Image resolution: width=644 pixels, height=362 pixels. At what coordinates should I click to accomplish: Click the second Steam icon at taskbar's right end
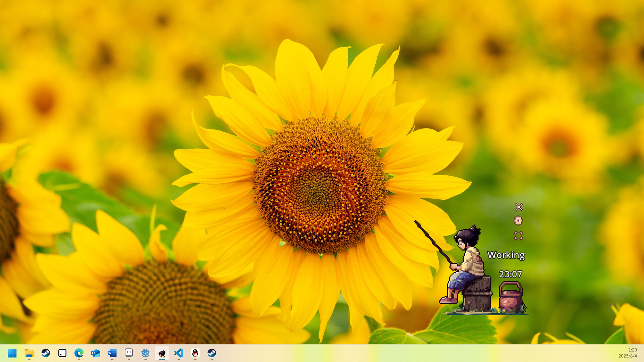coord(211,353)
